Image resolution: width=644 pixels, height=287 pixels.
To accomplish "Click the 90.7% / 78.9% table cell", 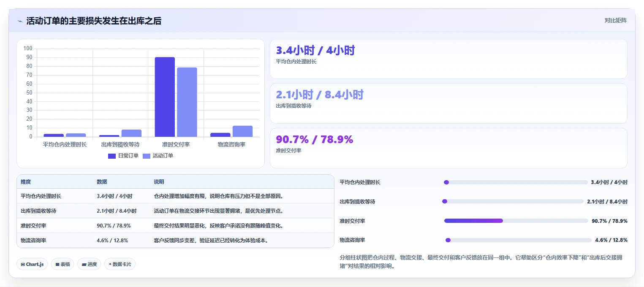I will tap(114, 226).
